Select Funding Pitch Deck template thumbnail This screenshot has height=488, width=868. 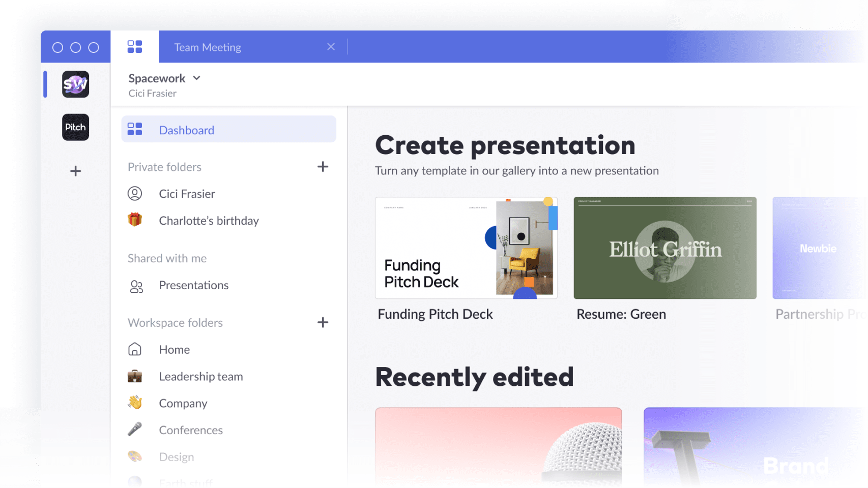pos(466,248)
